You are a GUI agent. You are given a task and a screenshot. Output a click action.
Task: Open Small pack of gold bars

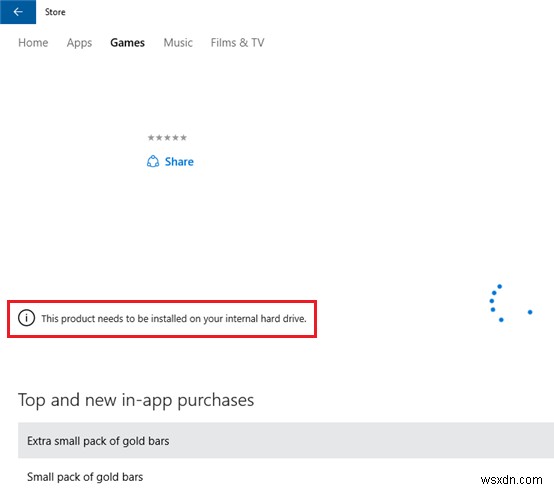[x=286, y=476]
